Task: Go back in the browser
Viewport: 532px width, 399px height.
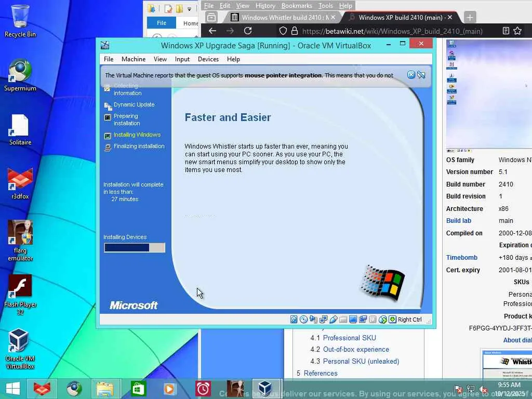Action: [212, 31]
